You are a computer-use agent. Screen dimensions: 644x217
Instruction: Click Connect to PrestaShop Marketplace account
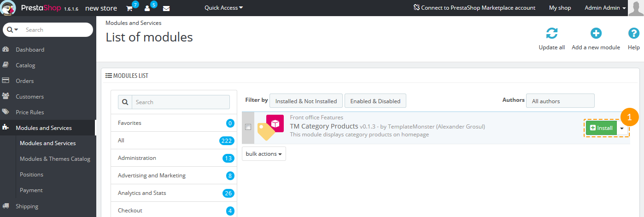point(474,8)
